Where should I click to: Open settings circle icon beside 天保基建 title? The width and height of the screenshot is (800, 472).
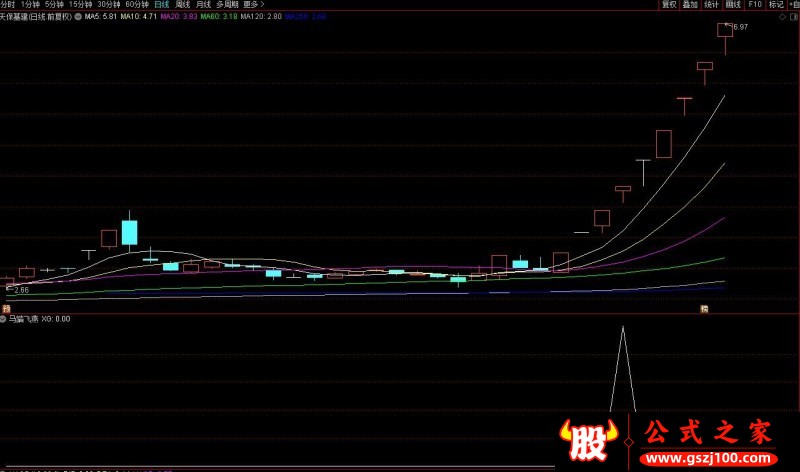point(78,16)
